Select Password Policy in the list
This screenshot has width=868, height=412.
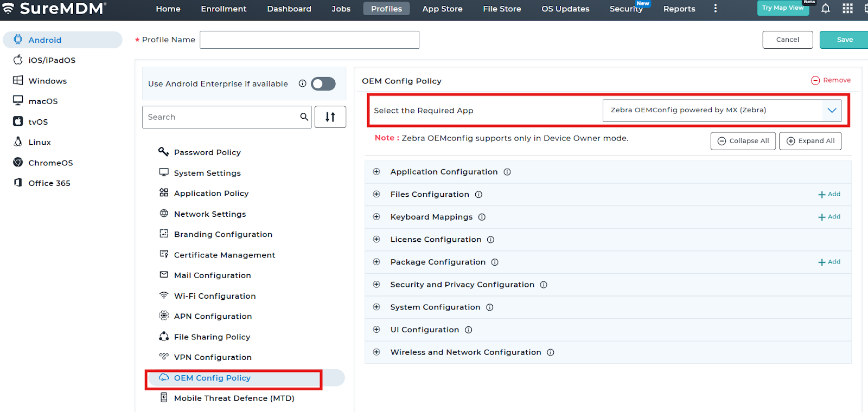207,152
